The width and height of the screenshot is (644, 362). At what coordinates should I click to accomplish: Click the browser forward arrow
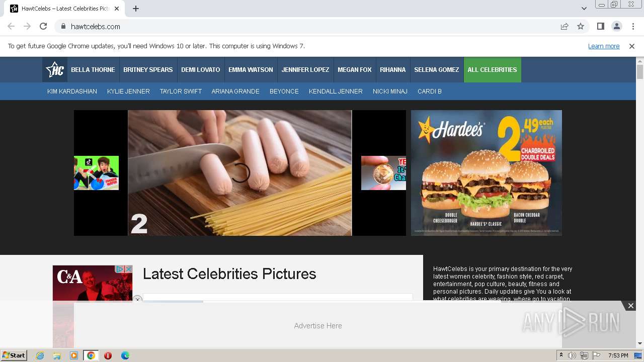click(27, 26)
